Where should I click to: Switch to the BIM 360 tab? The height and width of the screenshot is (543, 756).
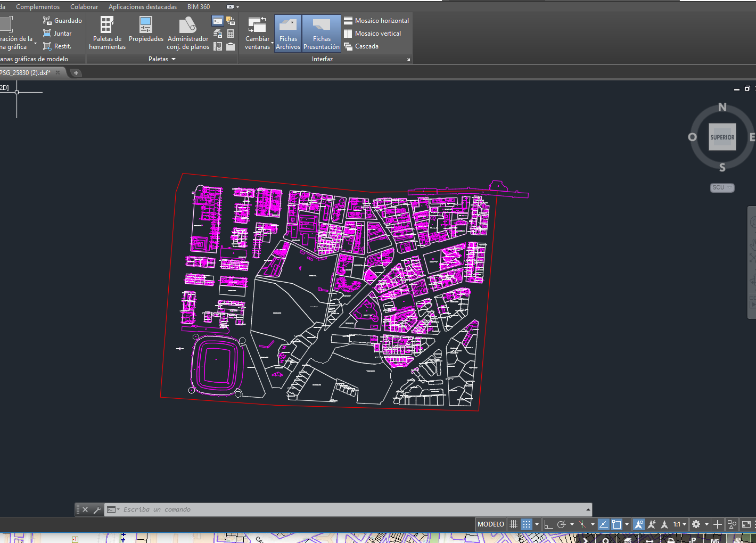tap(199, 7)
